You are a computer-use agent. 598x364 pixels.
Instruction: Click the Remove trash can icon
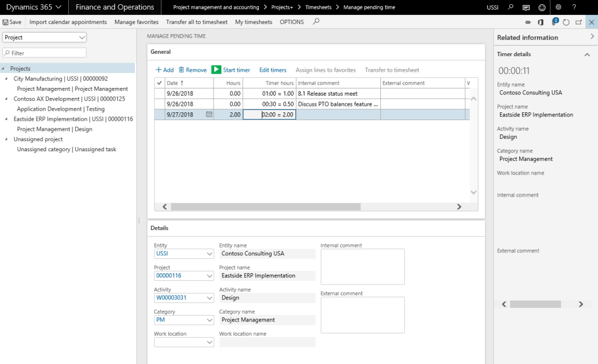click(181, 70)
